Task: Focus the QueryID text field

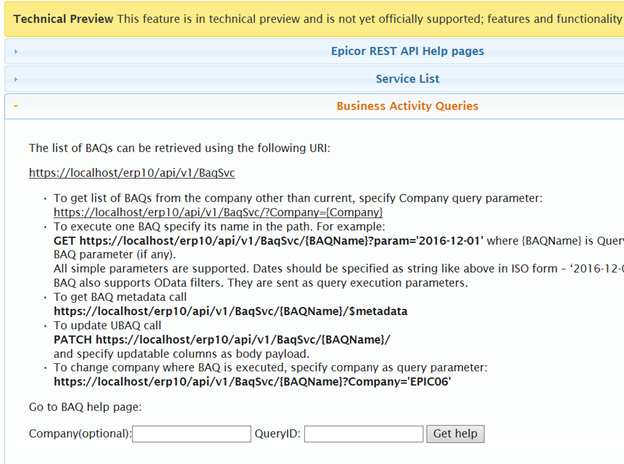Action: pos(364,434)
